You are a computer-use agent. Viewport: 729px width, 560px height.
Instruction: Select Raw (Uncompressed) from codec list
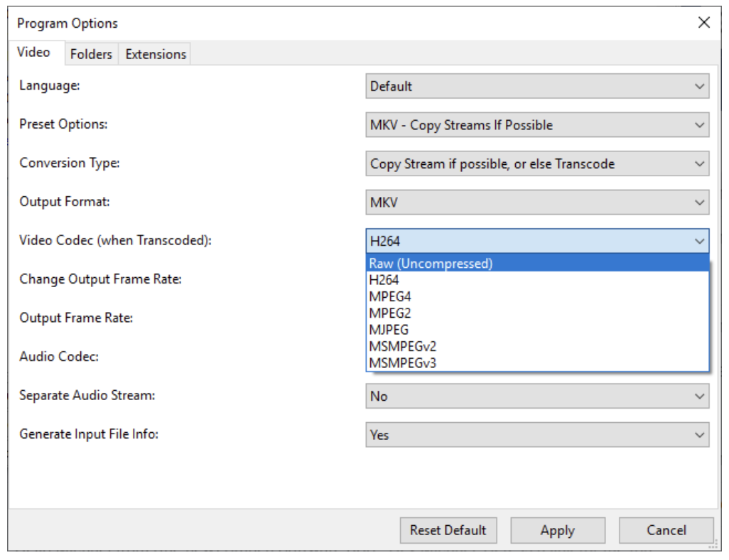(537, 263)
